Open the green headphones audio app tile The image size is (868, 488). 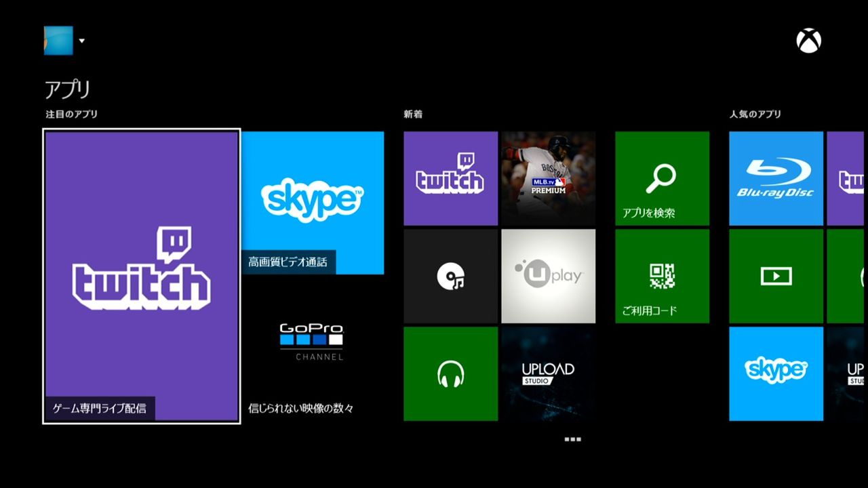[450, 373]
